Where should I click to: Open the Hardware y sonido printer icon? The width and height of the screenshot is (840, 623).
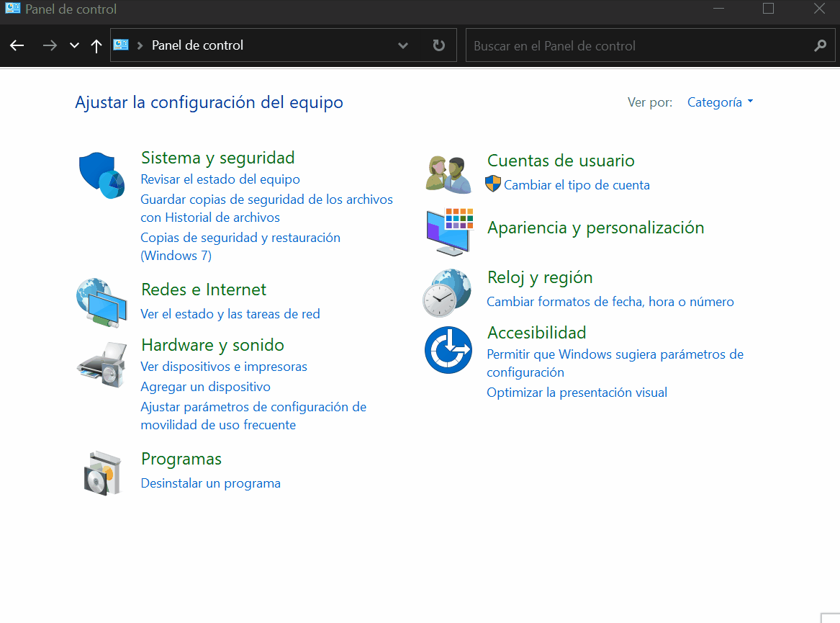click(101, 364)
